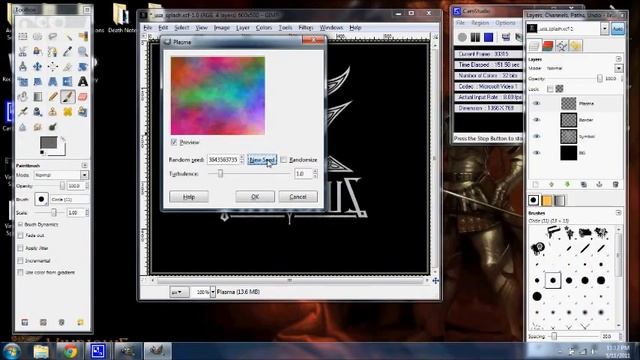
Task: Open the Layer menu
Action: click(242, 27)
